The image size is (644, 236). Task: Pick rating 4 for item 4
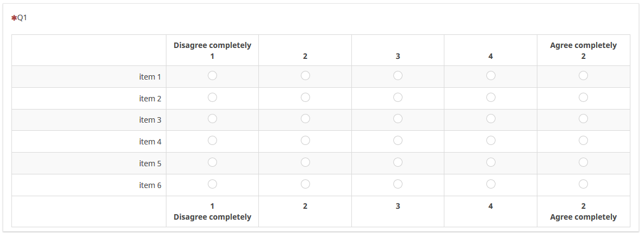491,141
